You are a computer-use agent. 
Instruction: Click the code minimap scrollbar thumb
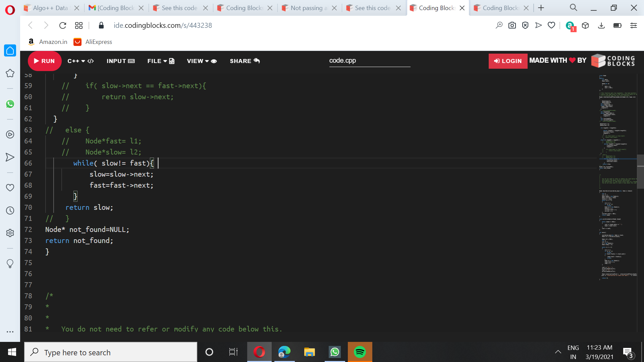pos(640,172)
